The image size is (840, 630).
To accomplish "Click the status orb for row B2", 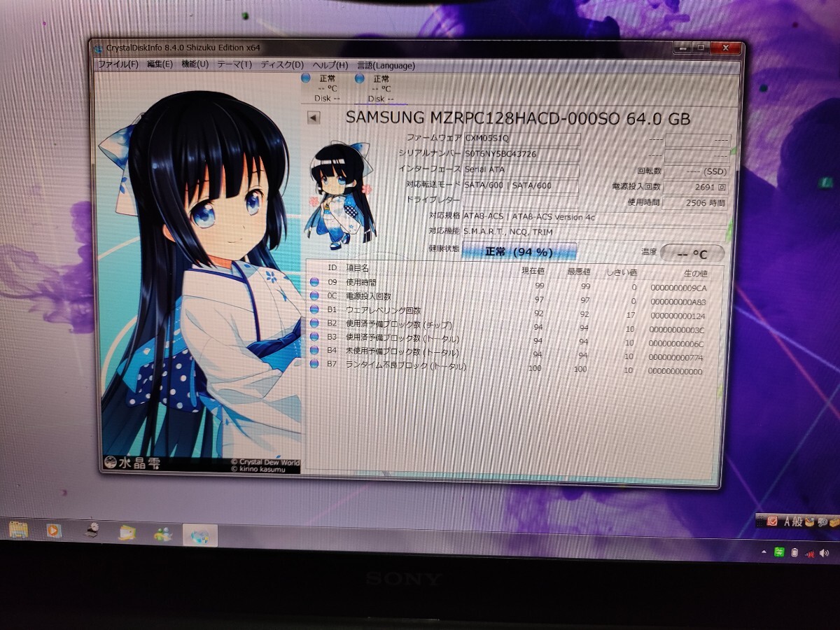I will click(314, 323).
